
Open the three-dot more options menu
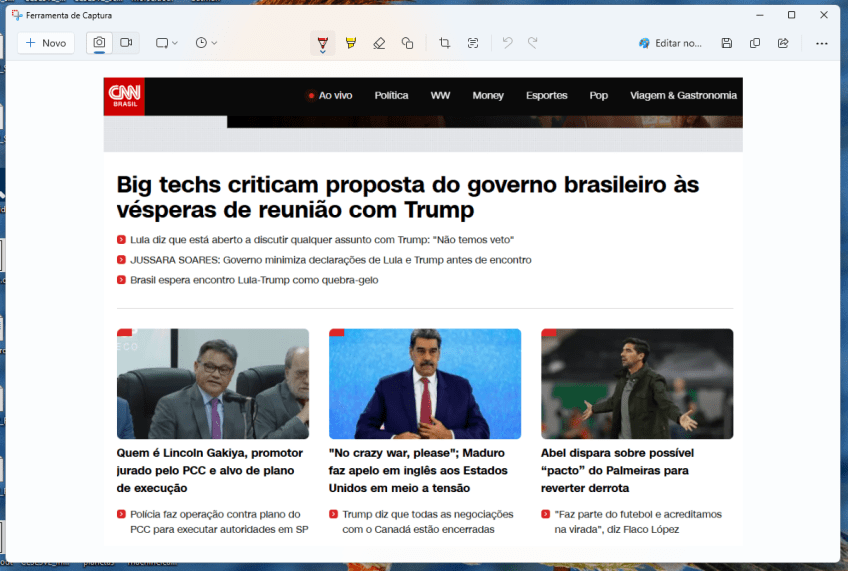[x=821, y=43]
